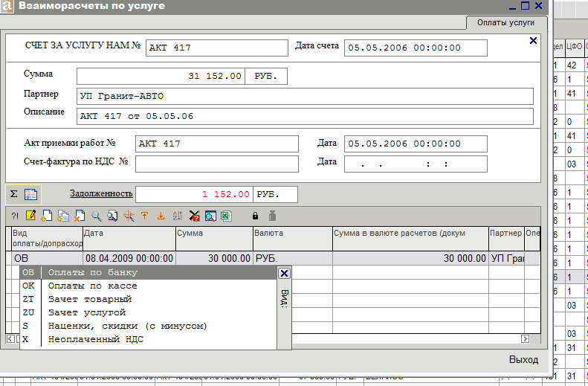The height and width of the screenshot is (386, 588).
Task: Click the 'Выход' exit button
Action: click(523, 360)
